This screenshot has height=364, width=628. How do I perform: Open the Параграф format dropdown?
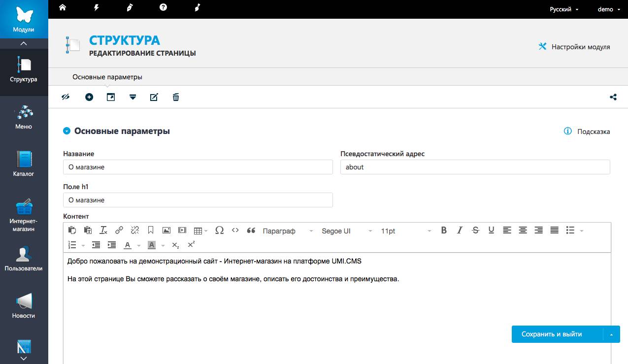pyautogui.click(x=288, y=231)
